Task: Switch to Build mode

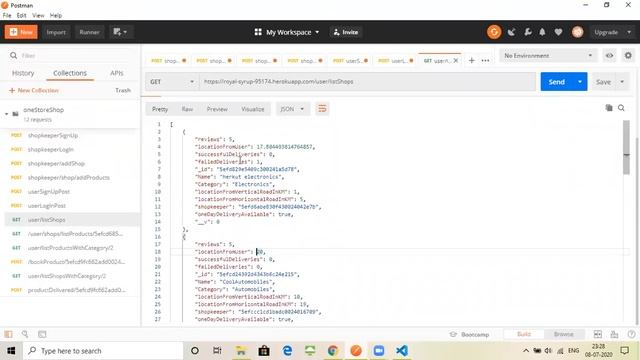Action: 524,334
